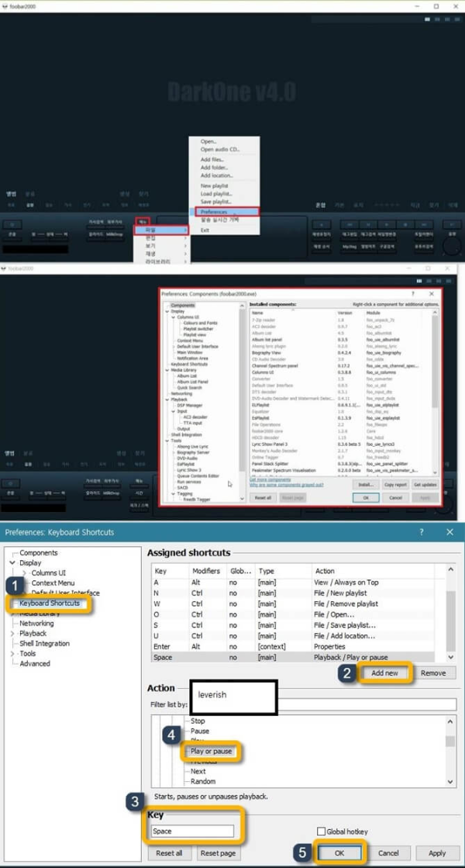The width and height of the screenshot is (465, 868).
Task: Pick Add location.. from the menu
Action: coord(216,175)
